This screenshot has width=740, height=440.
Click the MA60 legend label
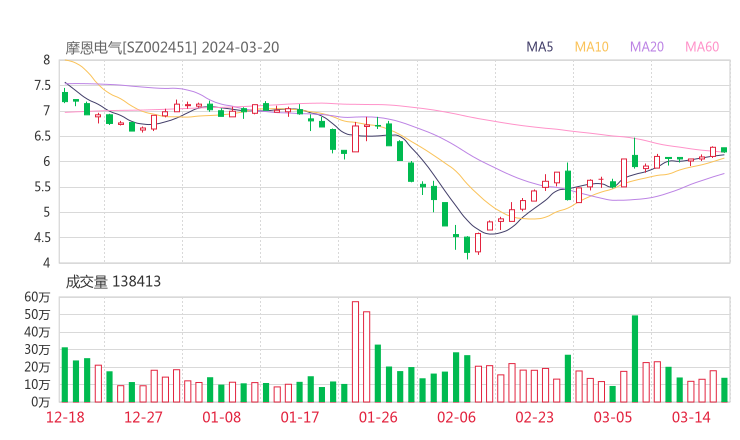tap(702, 47)
